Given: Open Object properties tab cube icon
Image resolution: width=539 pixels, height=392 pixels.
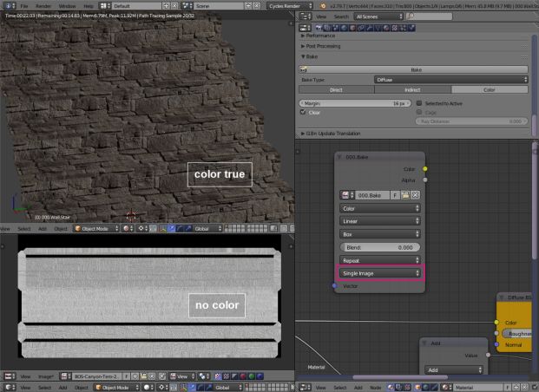Looking at the screenshot, I should (x=352, y=28).
